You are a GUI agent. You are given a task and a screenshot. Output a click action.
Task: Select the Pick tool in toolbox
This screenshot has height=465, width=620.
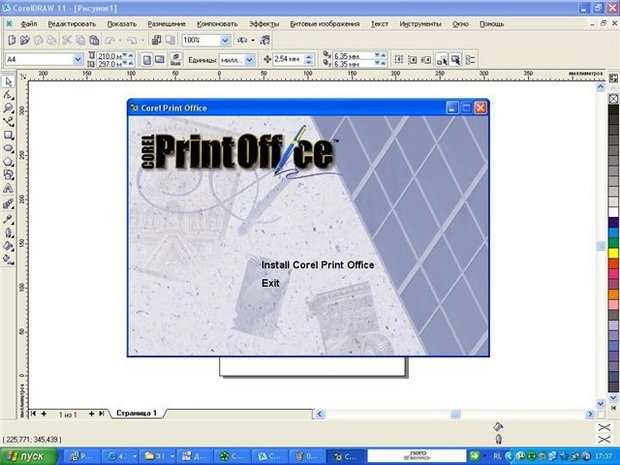coord(8,82)
